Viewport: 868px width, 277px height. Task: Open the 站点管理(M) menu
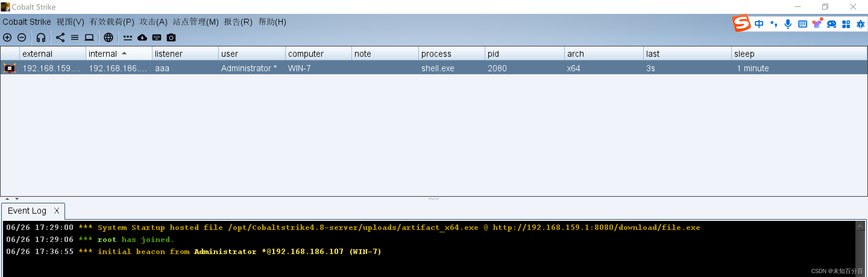(196, 22)
